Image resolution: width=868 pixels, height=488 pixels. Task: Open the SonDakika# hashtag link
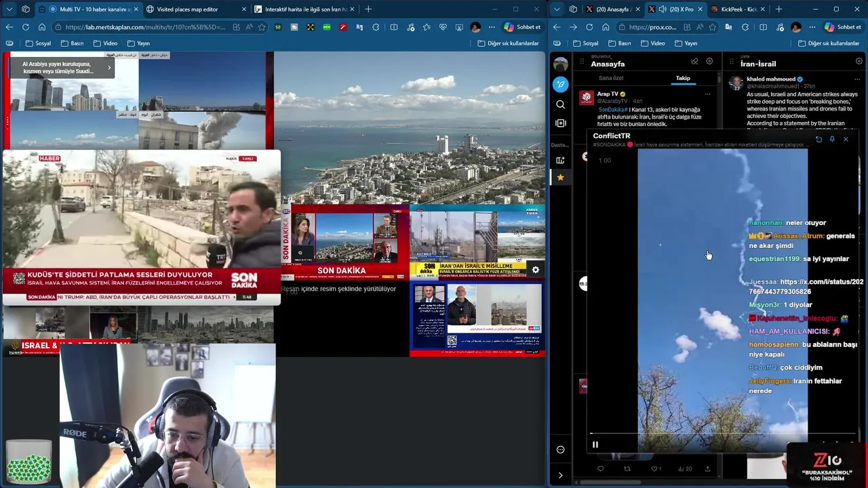(612, 109)
